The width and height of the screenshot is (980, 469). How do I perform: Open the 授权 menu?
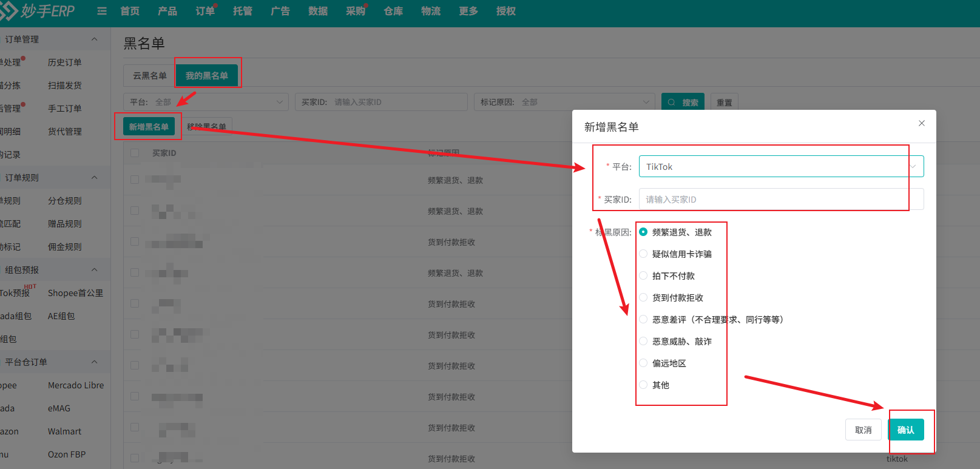point(506,11)
